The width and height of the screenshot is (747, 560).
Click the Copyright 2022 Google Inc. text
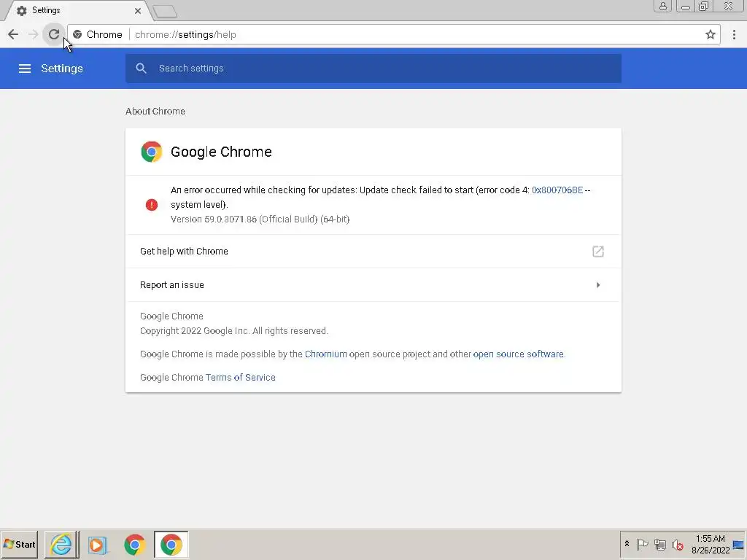(x=234, y=330)
